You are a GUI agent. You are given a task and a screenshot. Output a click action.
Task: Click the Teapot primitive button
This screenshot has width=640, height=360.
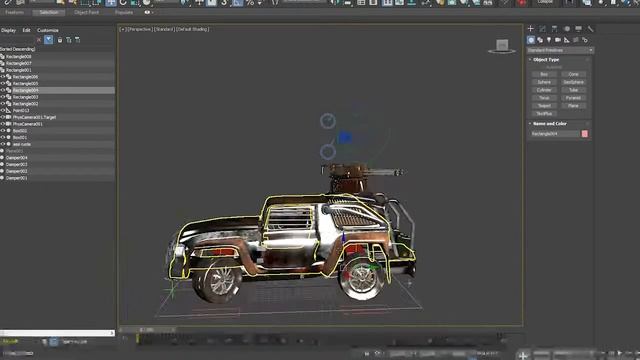pos(544,106)
